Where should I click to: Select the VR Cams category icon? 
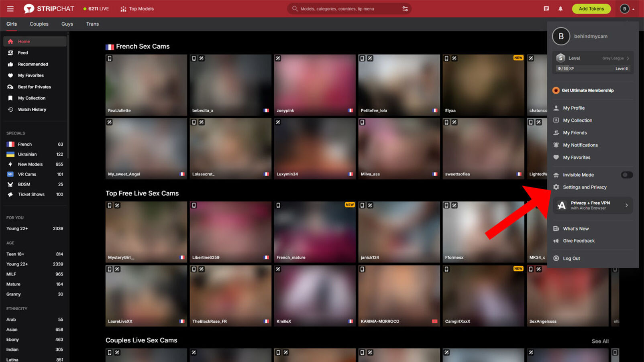point(10,174)
